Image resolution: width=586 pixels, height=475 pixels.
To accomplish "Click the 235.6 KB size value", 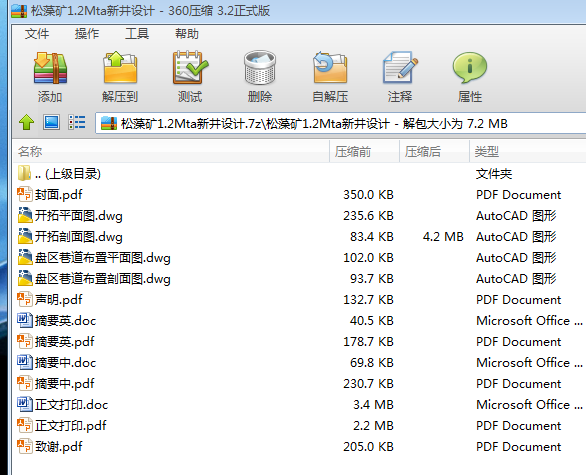I will click(368, 216).
